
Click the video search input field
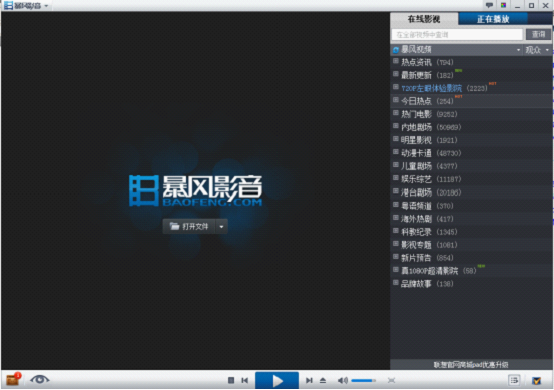457,35
